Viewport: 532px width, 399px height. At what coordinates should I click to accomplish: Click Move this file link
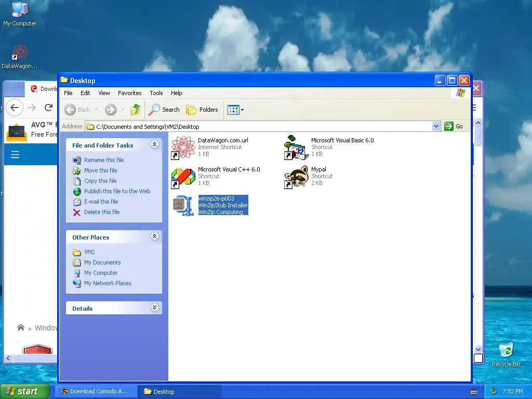[101, 170]
